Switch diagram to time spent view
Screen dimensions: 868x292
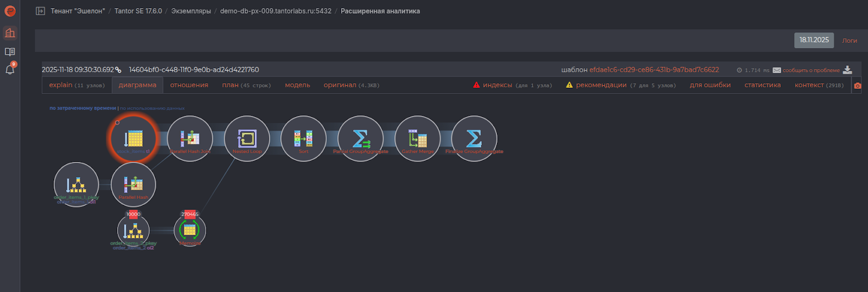[x=82, y=108]
